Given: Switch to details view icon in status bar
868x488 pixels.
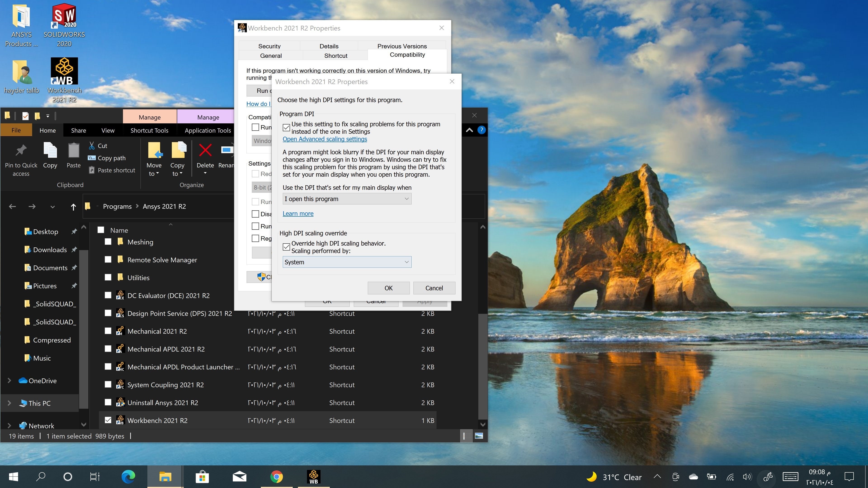Looking at the screenshot, I should click(x=466, y=436).
